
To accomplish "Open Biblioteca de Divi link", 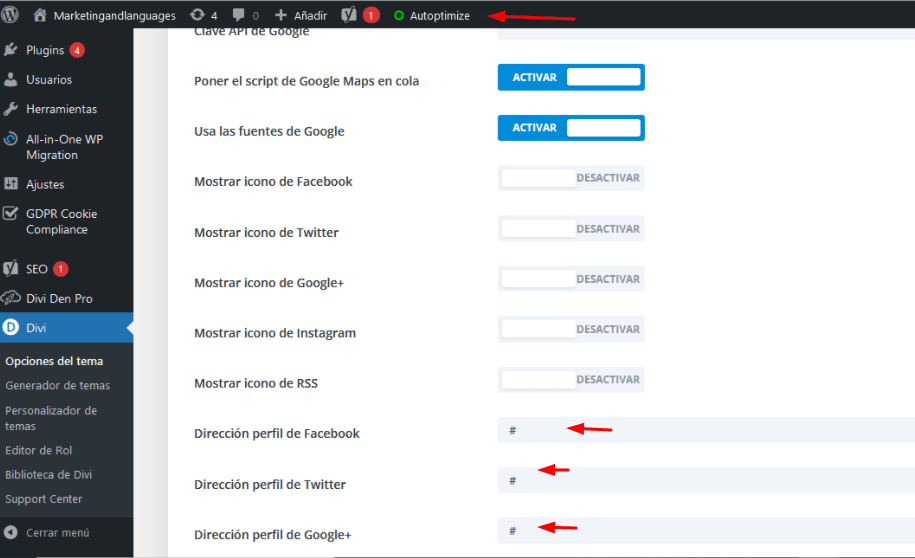I will [x=48, y=475].
